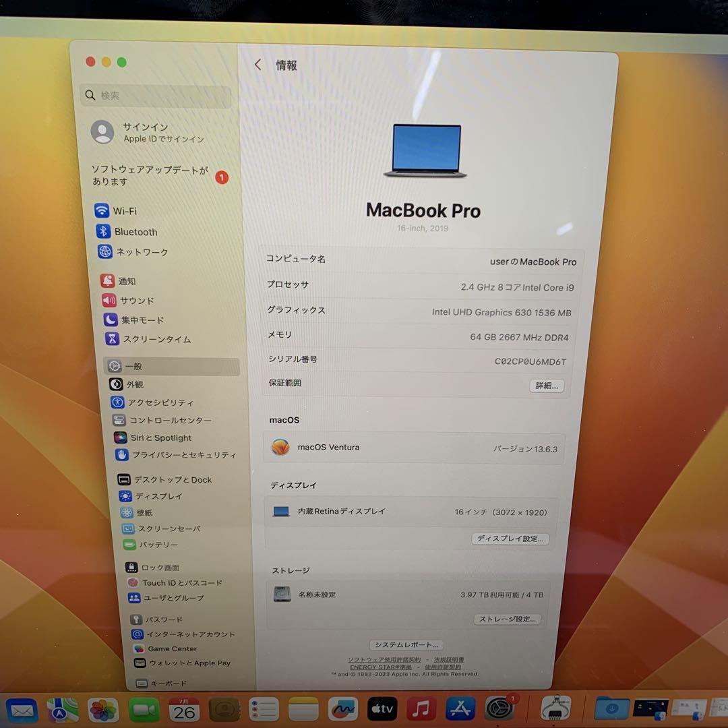Open the 通知 notifications pane
Screen dimensions: 728x728
pos(119,281)
